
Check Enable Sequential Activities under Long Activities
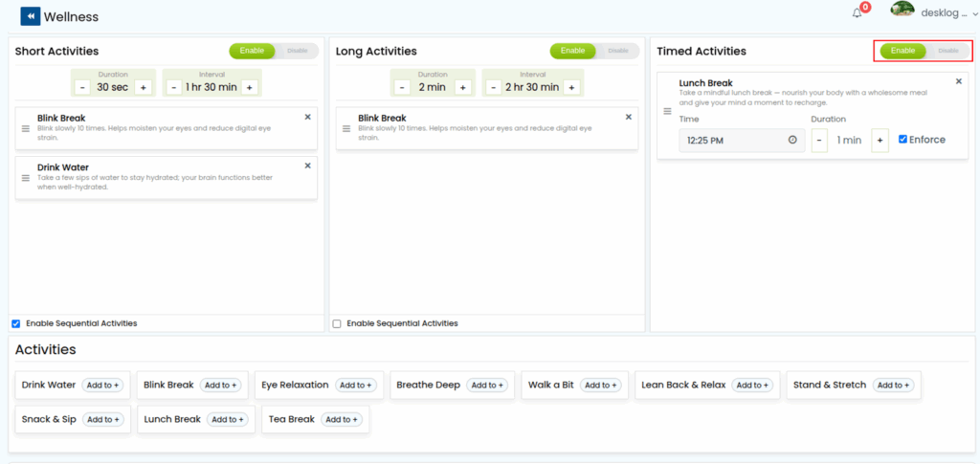coord(337,323)
